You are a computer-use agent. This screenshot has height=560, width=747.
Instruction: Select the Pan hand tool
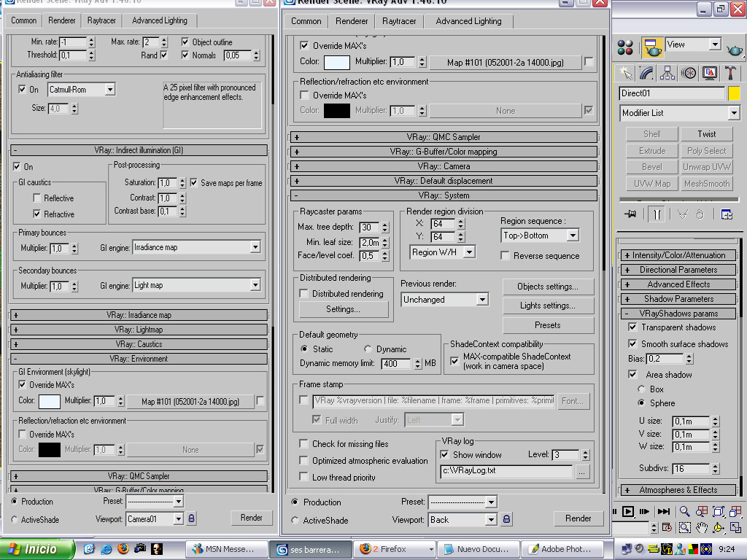(702, 528)
